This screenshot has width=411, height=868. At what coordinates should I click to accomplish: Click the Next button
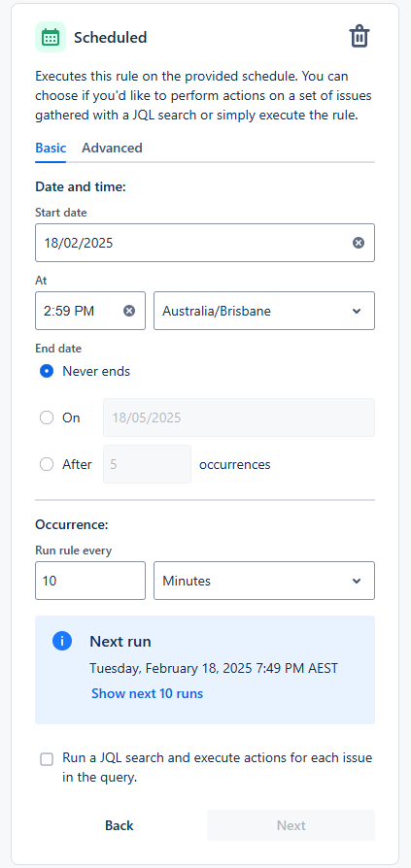pos(291,825)
